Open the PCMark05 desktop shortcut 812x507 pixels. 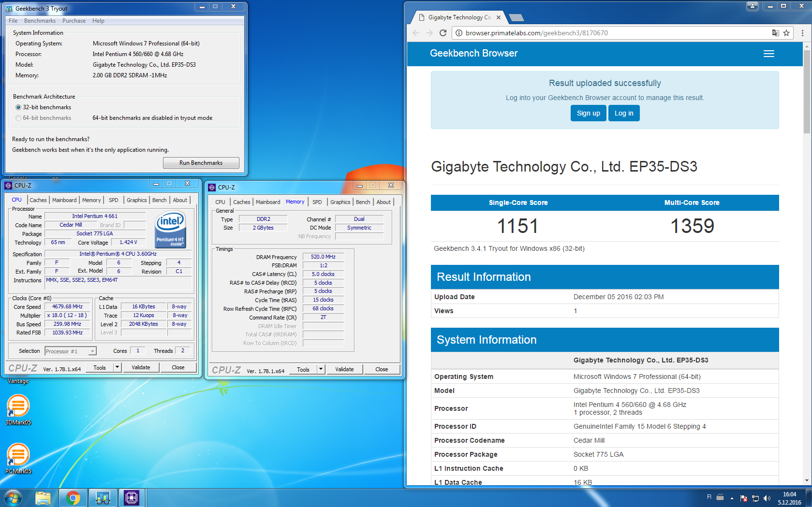click(18, 459)
